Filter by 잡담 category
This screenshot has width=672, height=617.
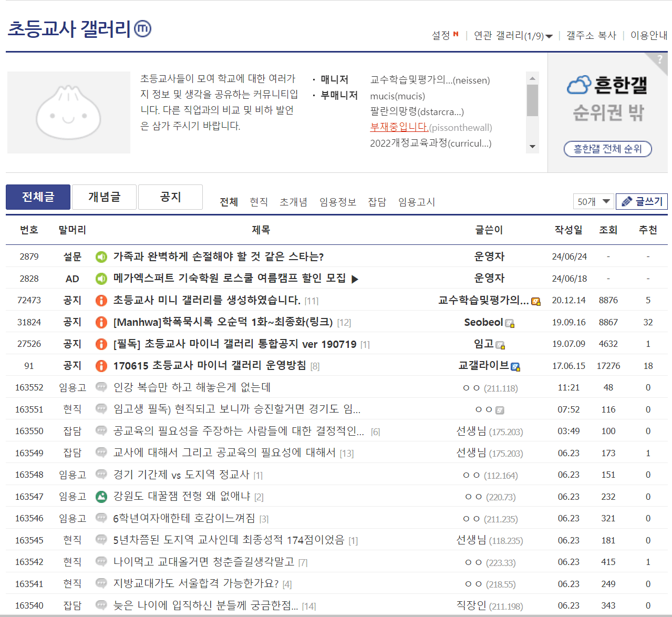[x=377, y=202]
